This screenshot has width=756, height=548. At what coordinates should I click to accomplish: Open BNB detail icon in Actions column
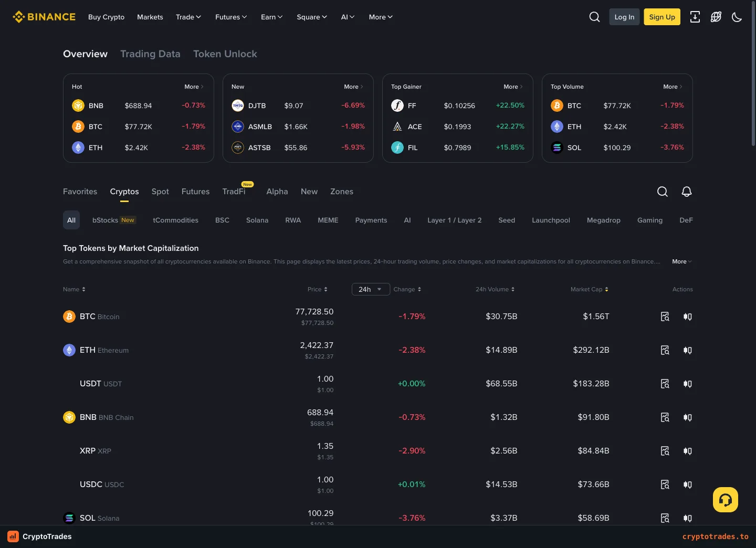coord(665,417)
